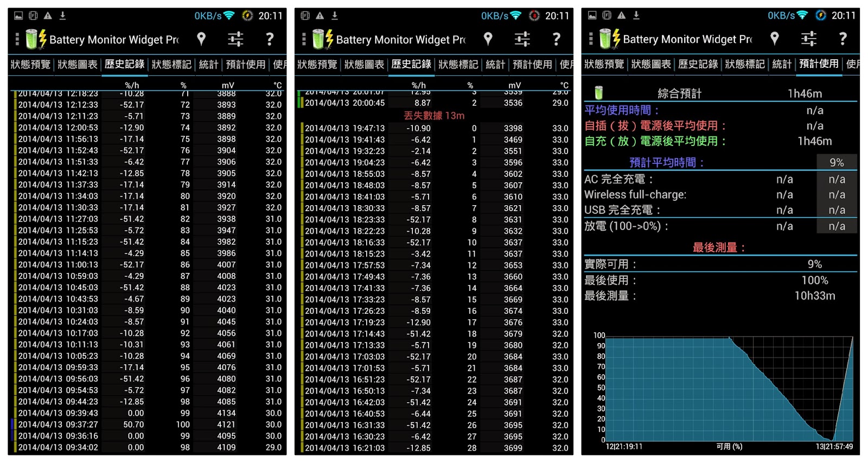The width and height of the screenshot is (868, 463).
Task: Select 預計使用 tab in right screen
Action: click(819, 64)
